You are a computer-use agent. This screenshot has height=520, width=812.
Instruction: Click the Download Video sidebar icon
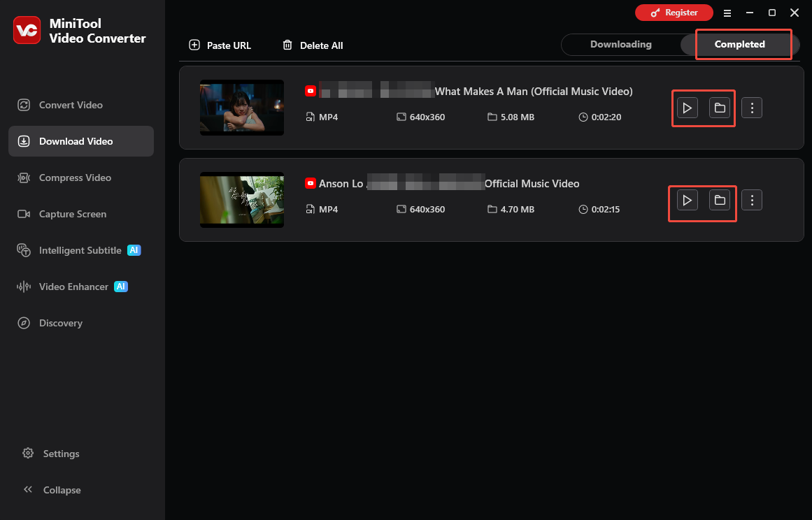[x=24, y=141]
